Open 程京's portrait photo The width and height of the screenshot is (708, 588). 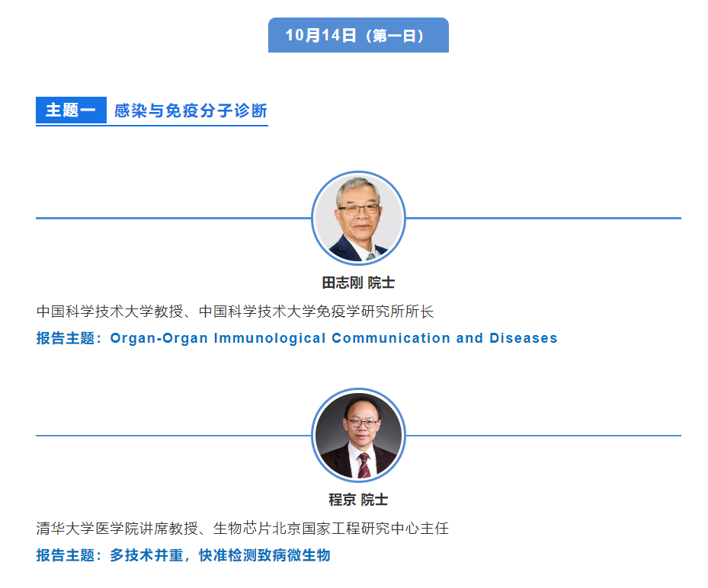[358, 436]
